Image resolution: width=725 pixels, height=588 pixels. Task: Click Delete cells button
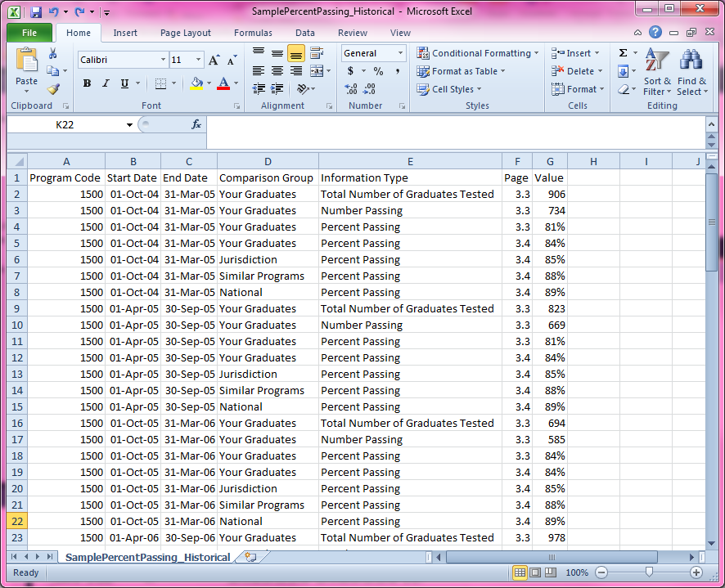577,71
